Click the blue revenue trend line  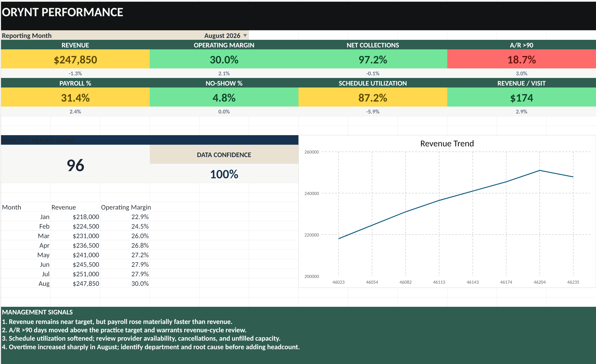[456, 196]
